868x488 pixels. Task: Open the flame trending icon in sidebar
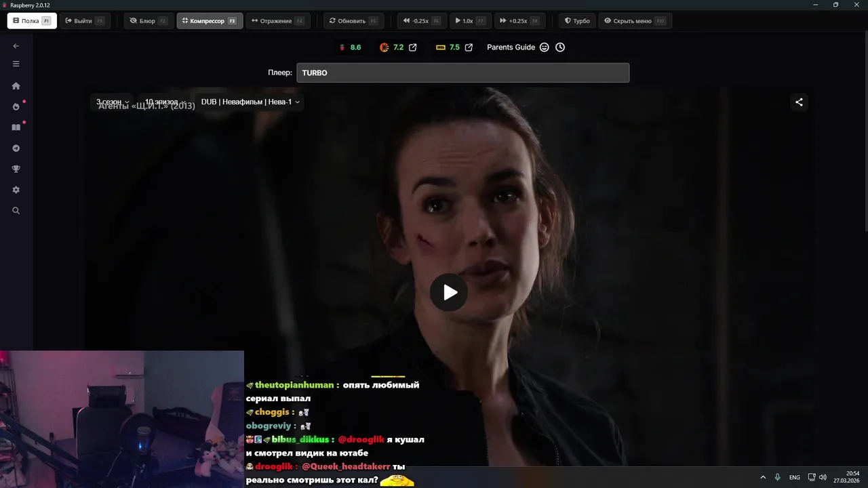pos(16,106)
